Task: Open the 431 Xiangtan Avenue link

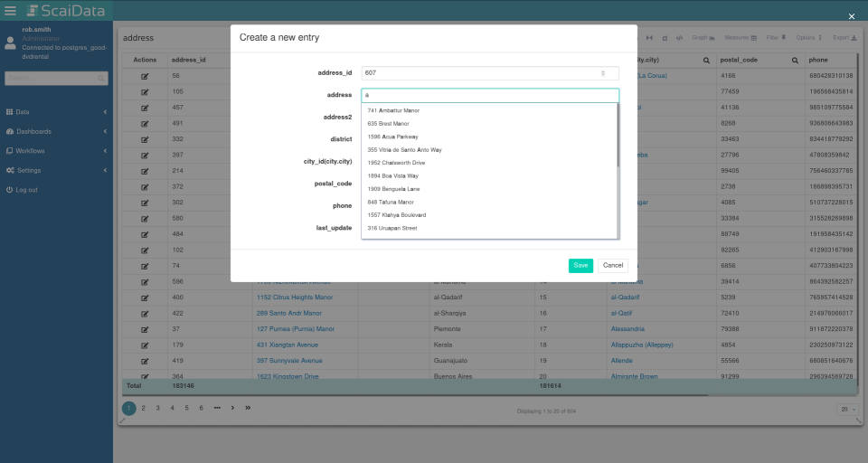Action: 288,345
